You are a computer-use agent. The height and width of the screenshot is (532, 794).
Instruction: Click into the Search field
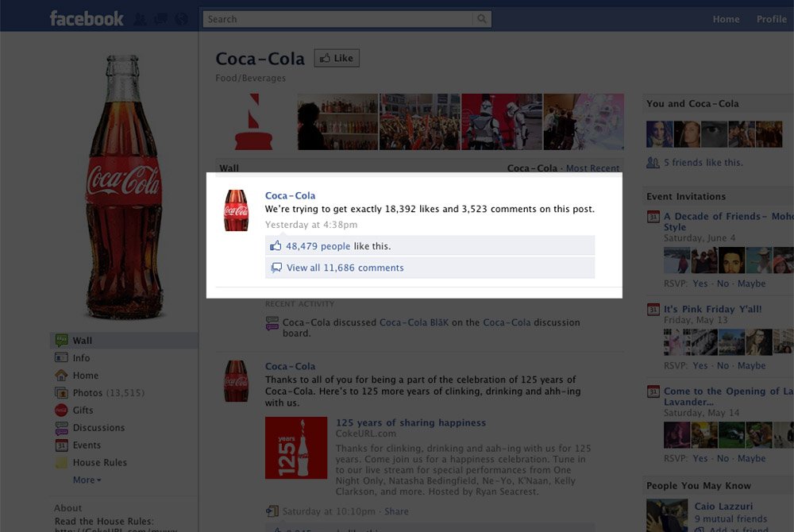[337, 19]
